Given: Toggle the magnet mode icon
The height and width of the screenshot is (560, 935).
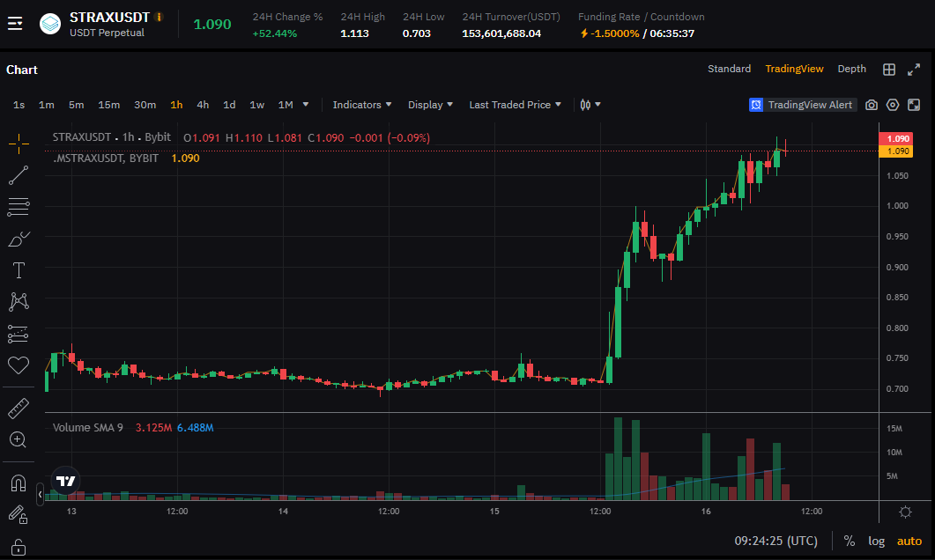Looking at the screenshot, I should coord(19,483).
